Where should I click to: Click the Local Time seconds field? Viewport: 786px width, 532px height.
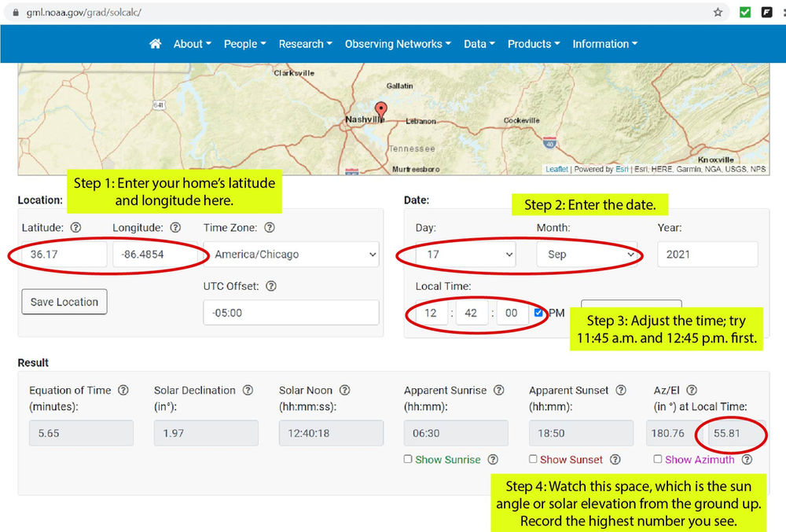[x=512, y=313]
